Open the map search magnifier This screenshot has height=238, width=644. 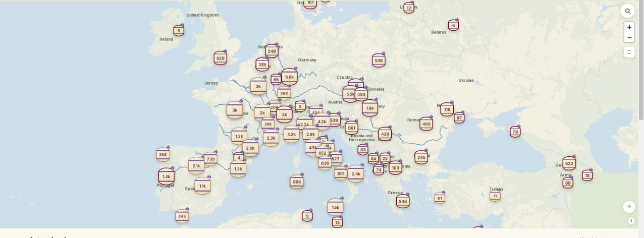pos(627,11)
